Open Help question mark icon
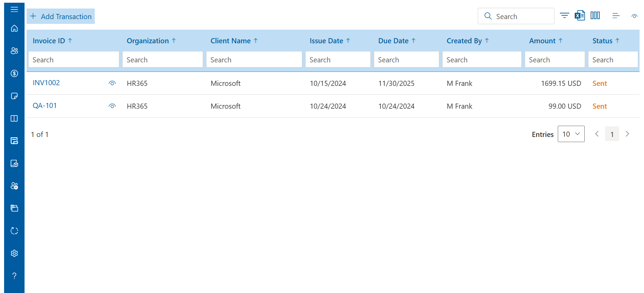The image size is (644, 293). tap(14, 276)
